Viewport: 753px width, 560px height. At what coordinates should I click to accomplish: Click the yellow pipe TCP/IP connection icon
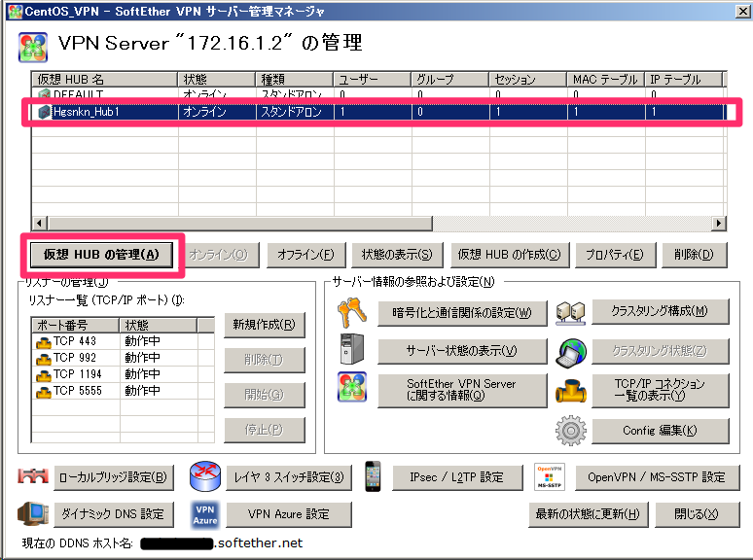570,390
